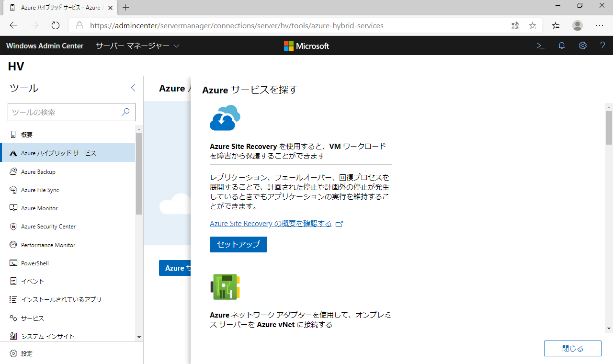
Task: Select the Azure Monitor icon
Action: click(13, 208)
